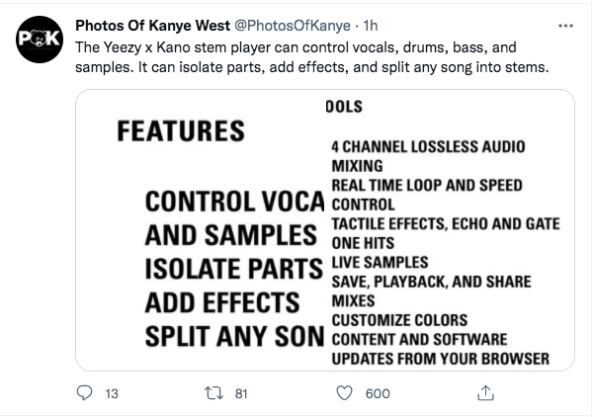
Task: Click the cropped OOLS heading in image
Action: [x=344, y=107]
